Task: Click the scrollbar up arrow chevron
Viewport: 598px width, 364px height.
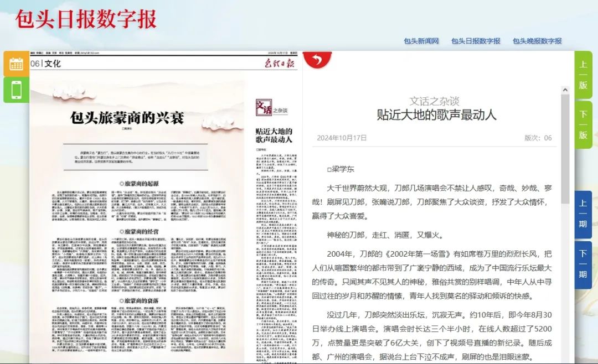Action: pos(565,89)
